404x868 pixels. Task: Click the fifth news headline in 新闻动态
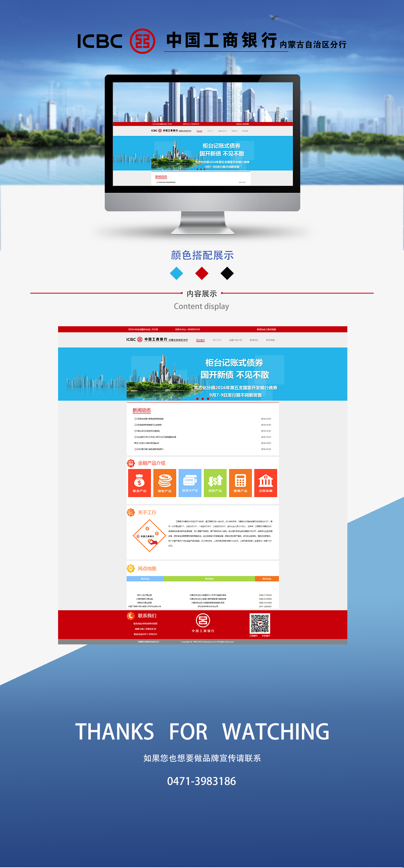coord(146,443)
